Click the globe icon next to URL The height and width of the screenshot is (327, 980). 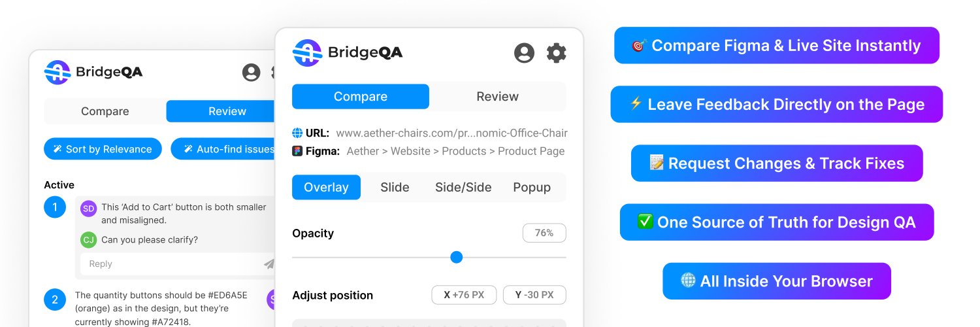(x=297, y=133)
